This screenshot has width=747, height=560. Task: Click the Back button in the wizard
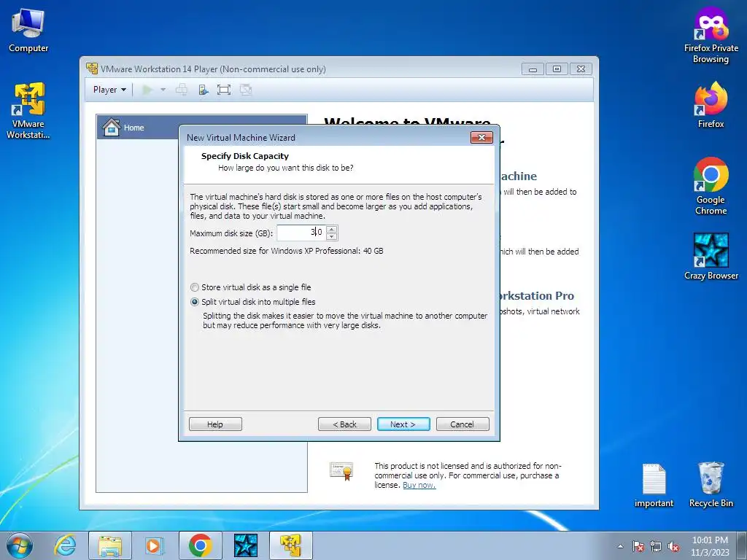344,424
